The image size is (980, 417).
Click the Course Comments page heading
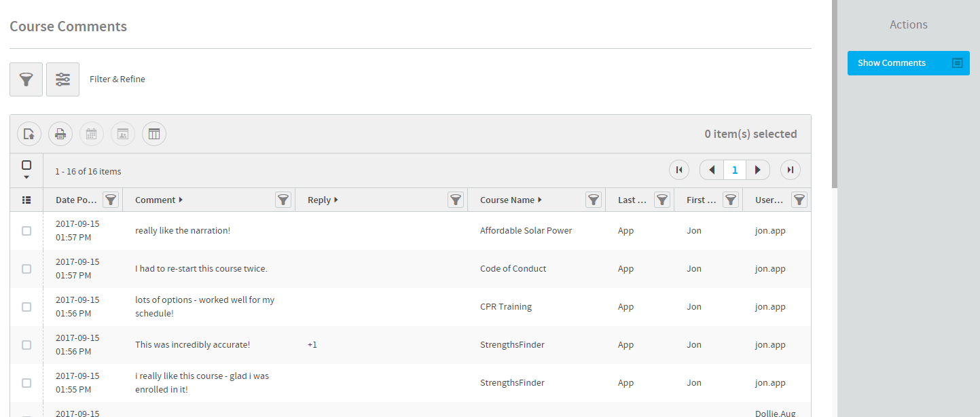(69, 26)
